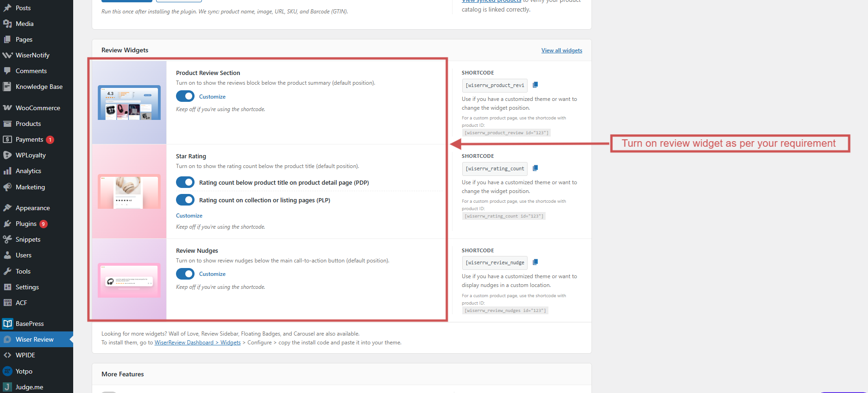Click the WPLoyalty icon in sidebar
Image resolution: width=868 pixels, height=393 pixels.
point(7,155)
